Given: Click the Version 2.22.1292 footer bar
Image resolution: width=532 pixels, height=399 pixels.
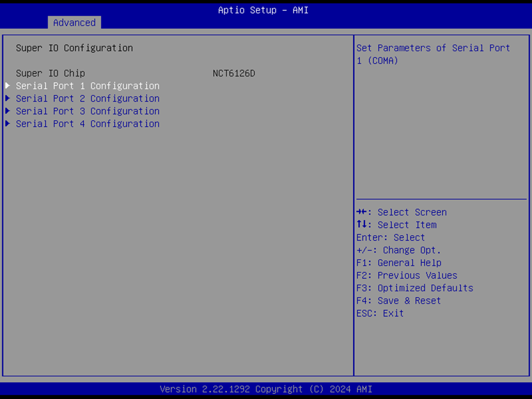Looking at the screenshot, I should 266,389.
